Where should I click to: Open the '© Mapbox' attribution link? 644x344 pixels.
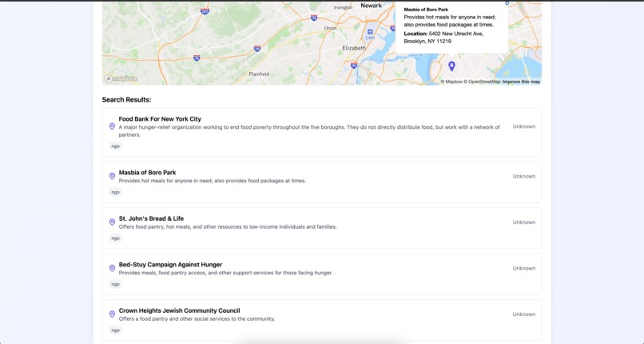tap(451, 82)
